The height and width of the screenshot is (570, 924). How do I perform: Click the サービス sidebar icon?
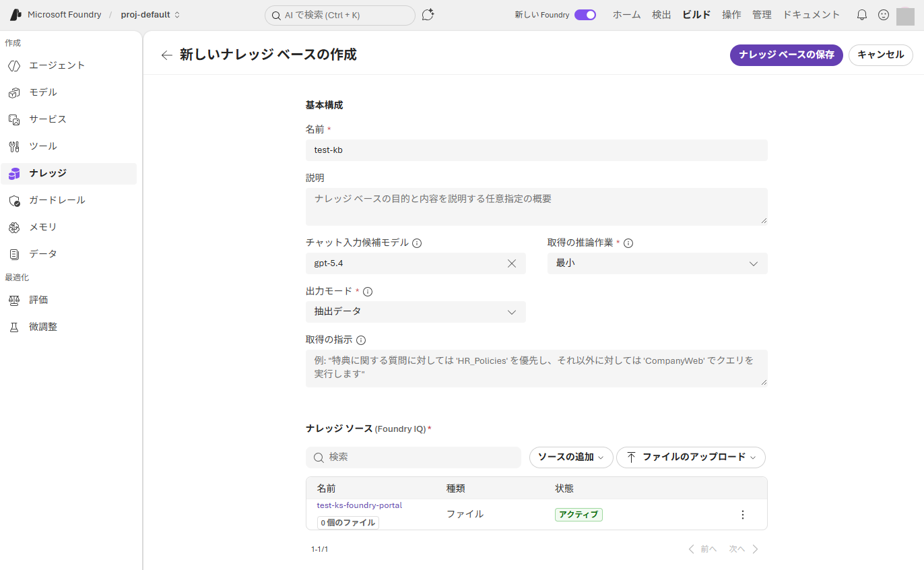(x=14, y=119)
